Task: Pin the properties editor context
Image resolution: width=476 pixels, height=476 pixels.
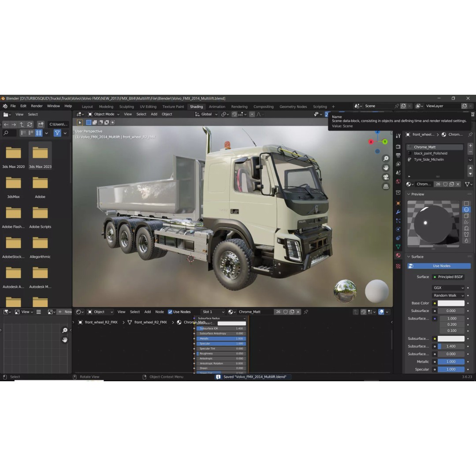Action: tap(470, 134)
